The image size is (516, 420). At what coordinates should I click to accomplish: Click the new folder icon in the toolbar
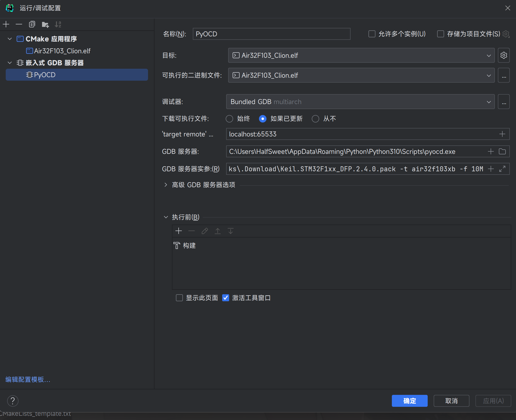coord(45,24)
